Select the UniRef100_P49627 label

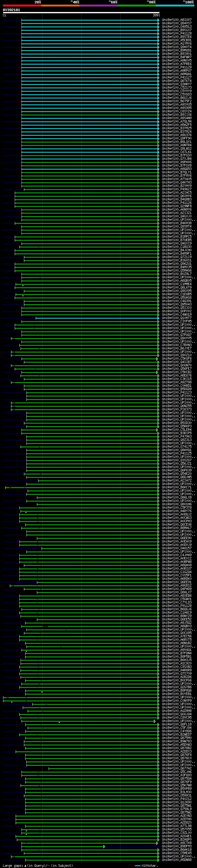coord(177,189)
